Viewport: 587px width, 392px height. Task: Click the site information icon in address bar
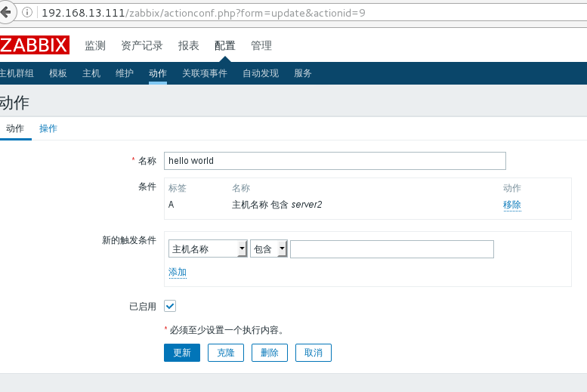click(x=27, y=12)
